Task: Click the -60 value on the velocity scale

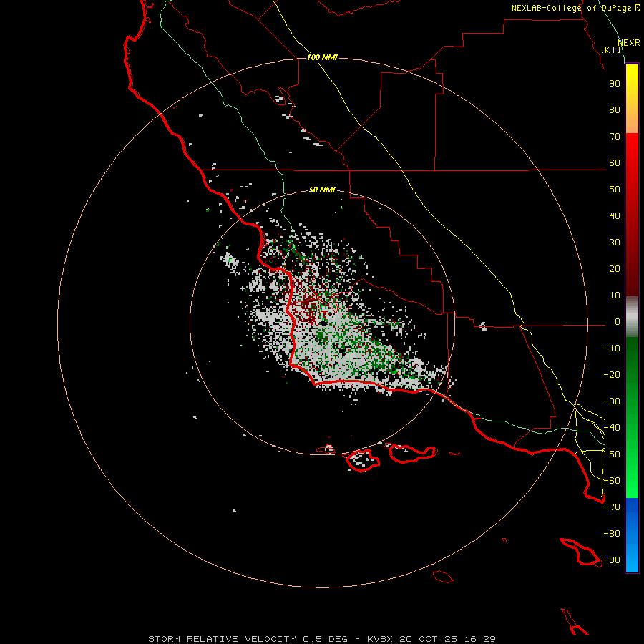Action: click(x=612, y=481)
